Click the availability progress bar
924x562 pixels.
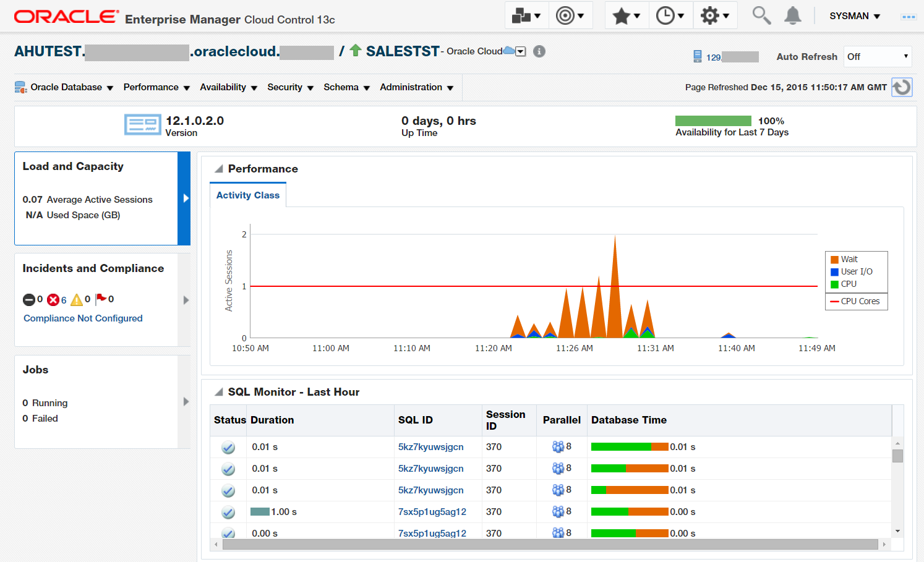(713, 121)
